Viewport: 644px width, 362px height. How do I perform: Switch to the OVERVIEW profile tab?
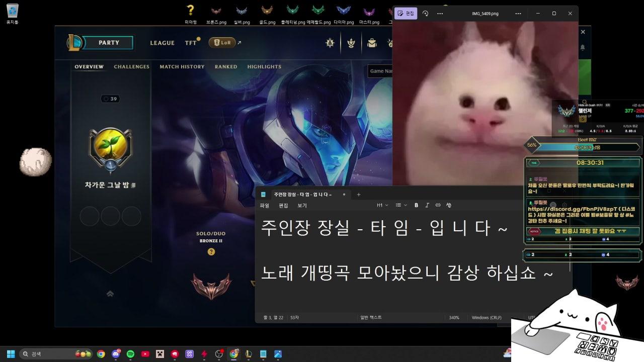(89, 67)
